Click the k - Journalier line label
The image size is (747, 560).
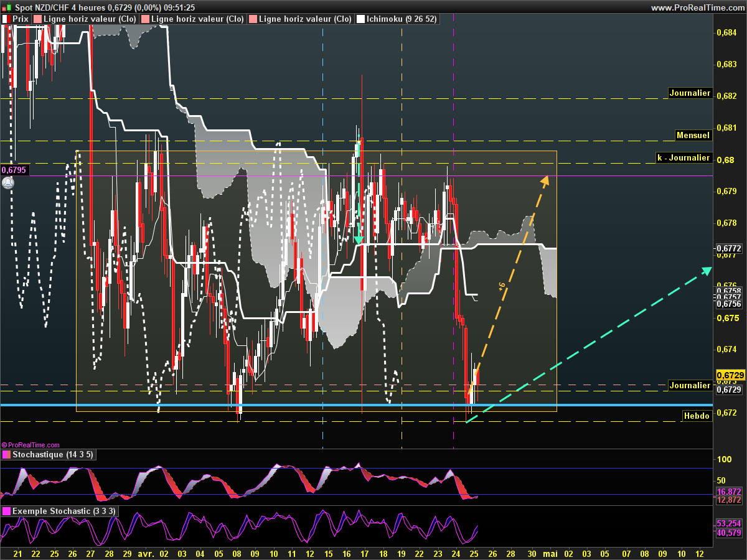(x=684, y=157)
